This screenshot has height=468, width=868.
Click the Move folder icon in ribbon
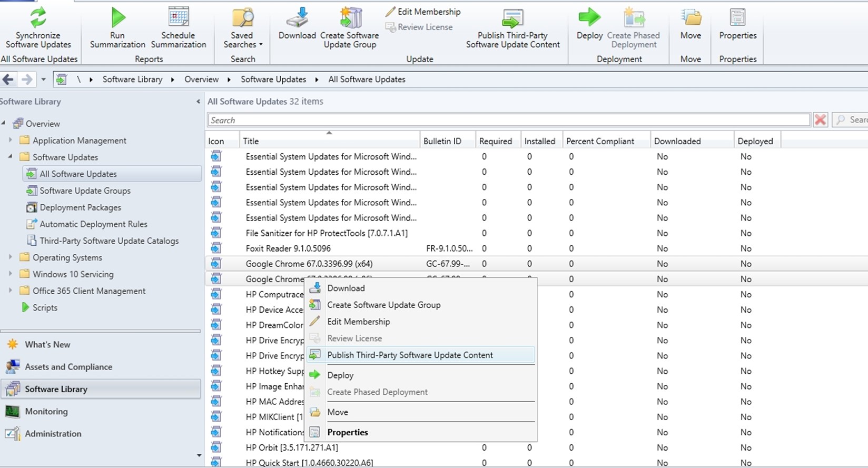pyautogui.click(x=691, y=17)
